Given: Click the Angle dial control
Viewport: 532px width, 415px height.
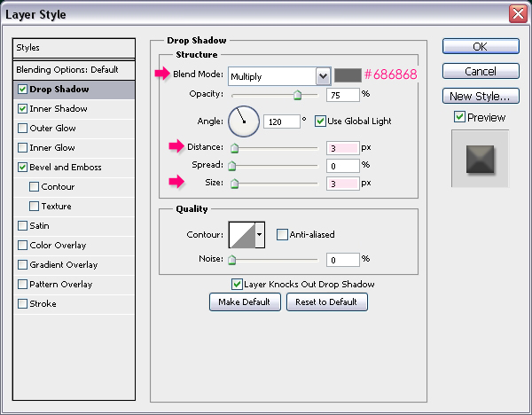Looking at the screenshot, I should (241, 120).
